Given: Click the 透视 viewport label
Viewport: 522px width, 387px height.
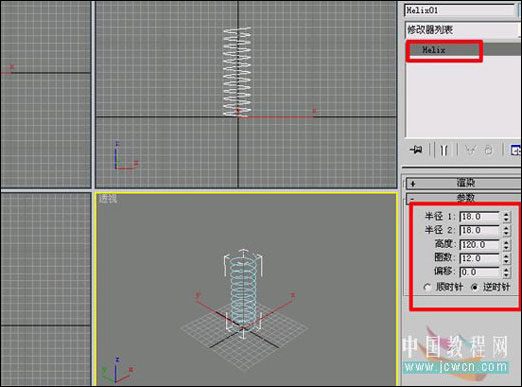Looking at the screenshot, I should click(x=108, y=199).
